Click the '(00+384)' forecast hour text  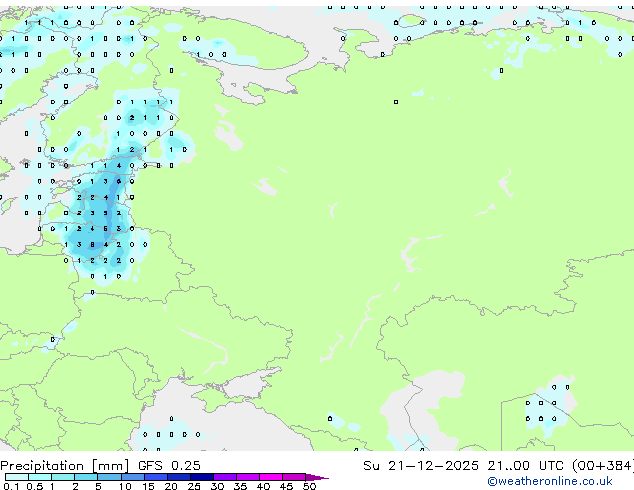point(603,466)
